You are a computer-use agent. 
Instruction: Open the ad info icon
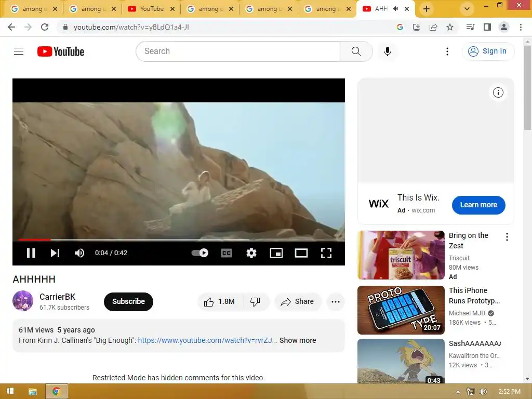tap(498, 92)
